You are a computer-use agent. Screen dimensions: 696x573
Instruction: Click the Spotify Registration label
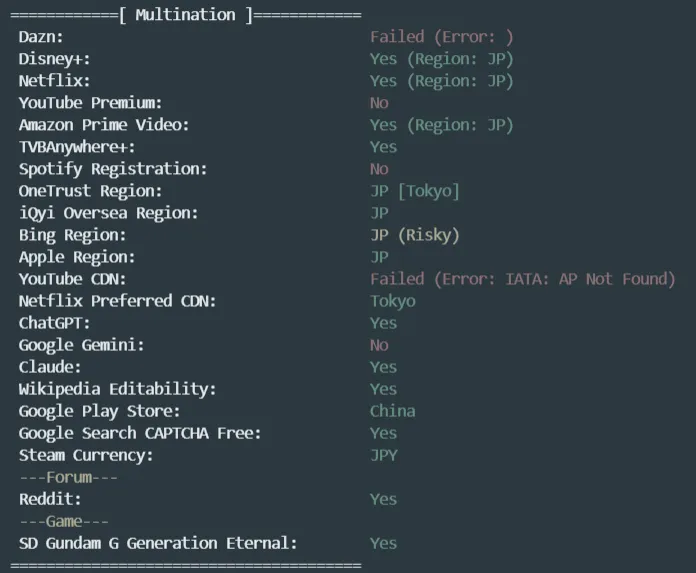tap(113, 169)
